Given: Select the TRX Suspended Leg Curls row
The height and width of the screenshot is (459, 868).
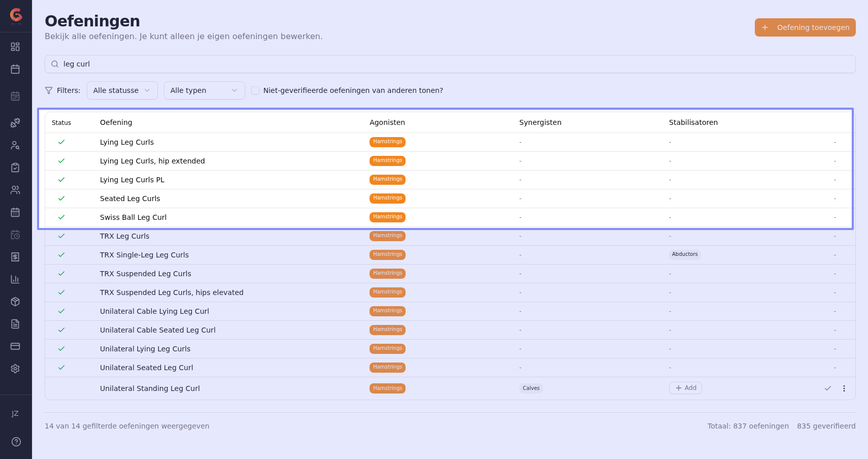Looking at the screenshot, I should point(450,274).
